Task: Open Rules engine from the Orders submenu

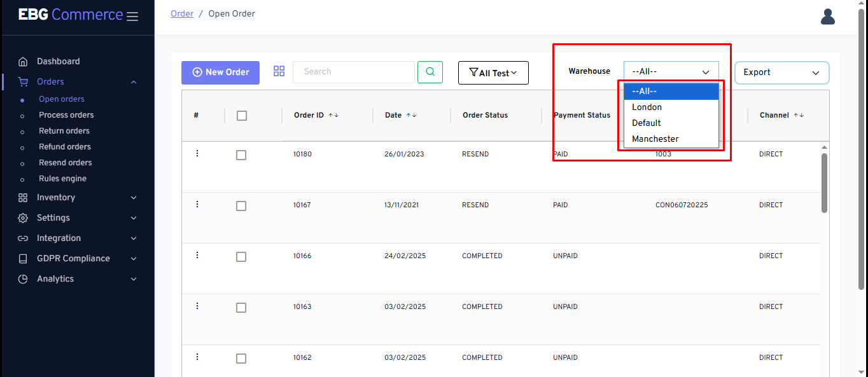Action: click(62, 179)
